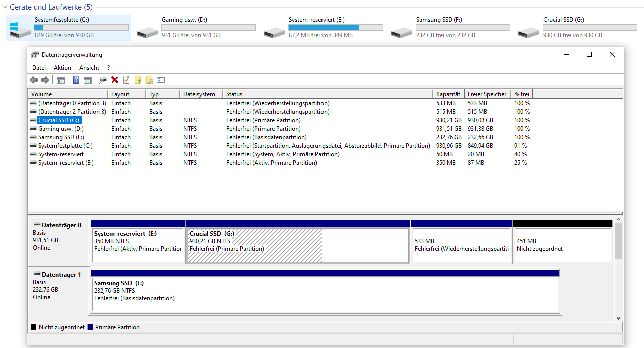Click scroll up arrow in disk pane
Viewport: 644px width, 348px height.
click(619, 219)
